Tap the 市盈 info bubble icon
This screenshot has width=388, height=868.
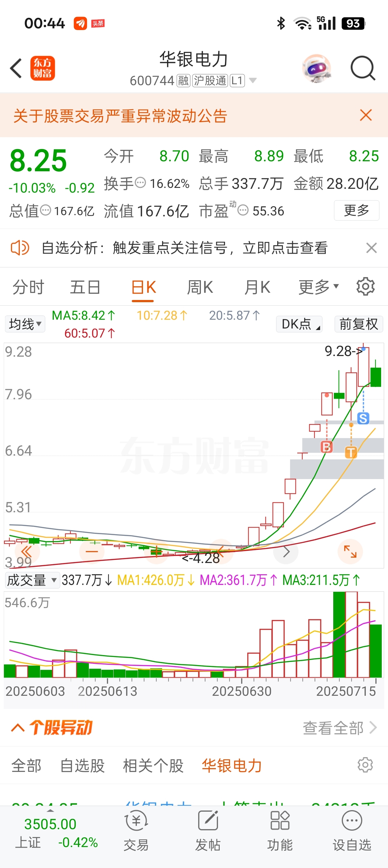click(x=243, y=210)
